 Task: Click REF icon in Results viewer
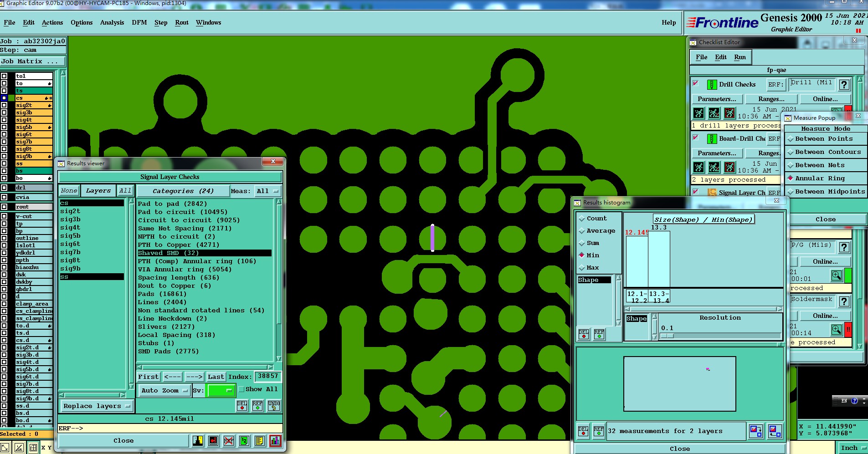(257, 405)
